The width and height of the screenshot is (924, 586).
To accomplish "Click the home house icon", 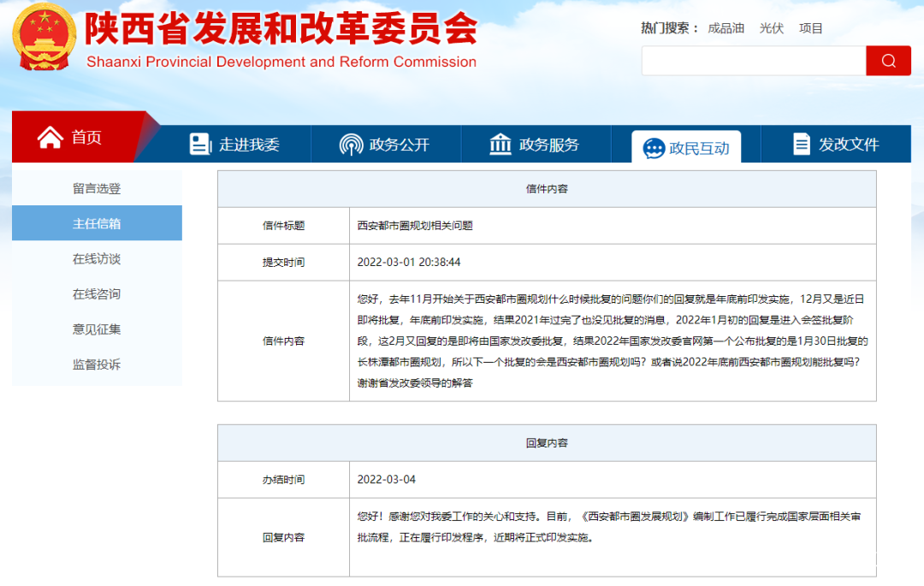I will click(50, 137).
